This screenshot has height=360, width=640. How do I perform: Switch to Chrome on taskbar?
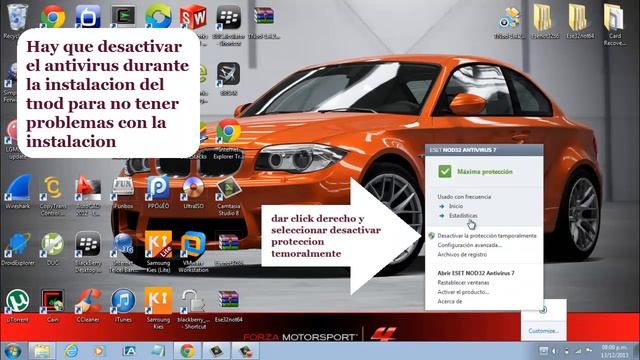point(187,351)
